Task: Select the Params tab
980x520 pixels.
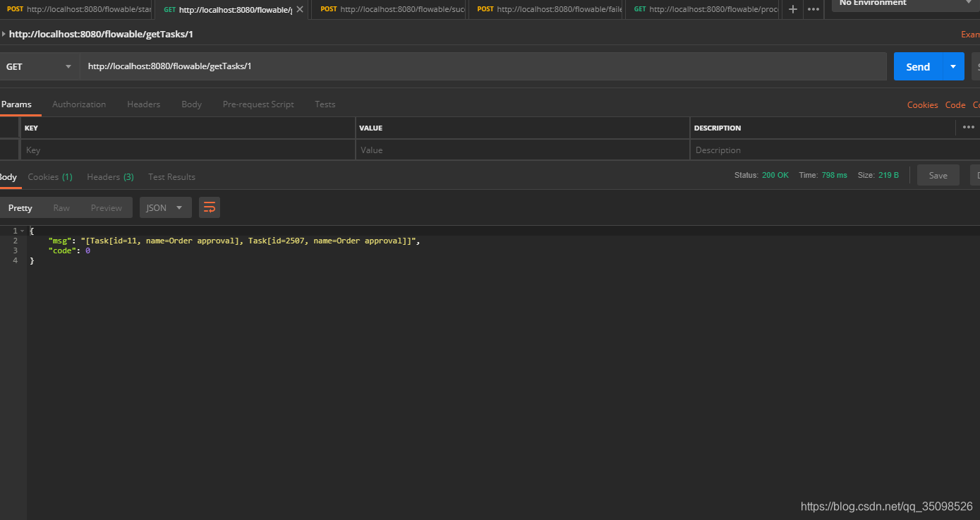Action: (17, 104)
